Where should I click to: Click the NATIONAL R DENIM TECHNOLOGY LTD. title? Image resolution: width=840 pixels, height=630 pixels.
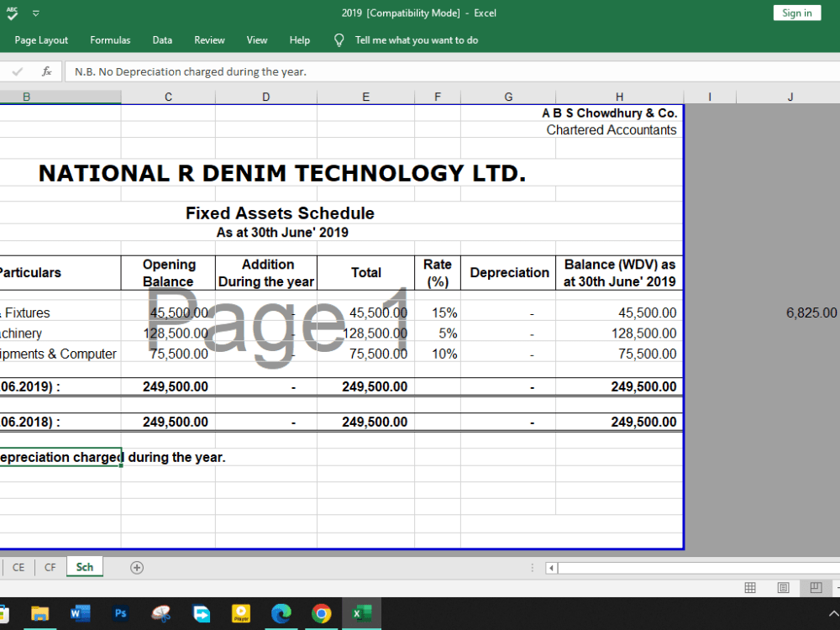coord(282,173)
